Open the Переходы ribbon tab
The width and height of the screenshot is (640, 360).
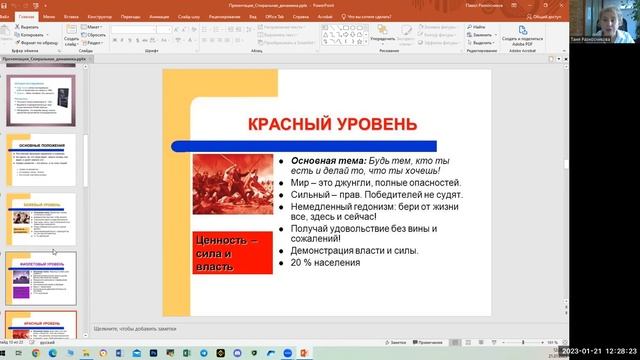click(x=130, y=17)
